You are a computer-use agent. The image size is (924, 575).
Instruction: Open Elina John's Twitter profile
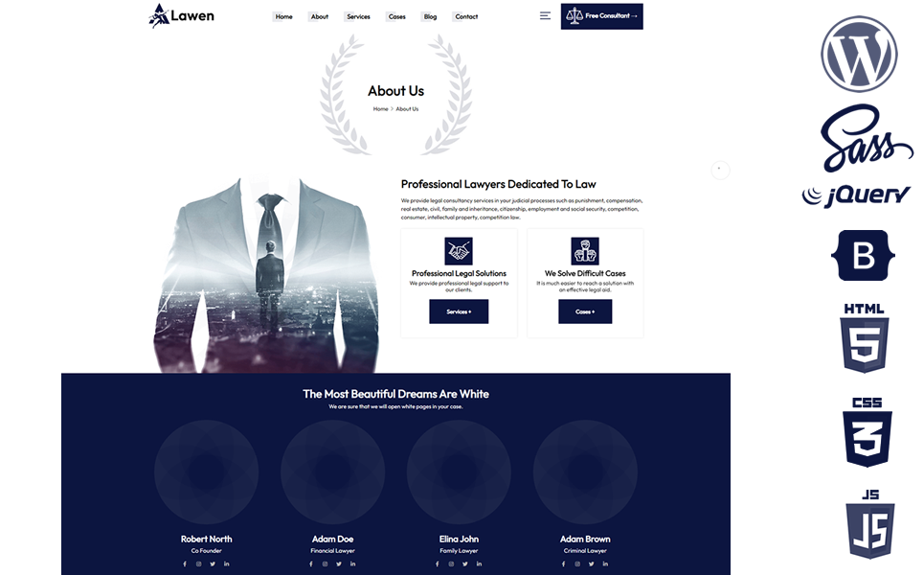[x=464, y=563]
